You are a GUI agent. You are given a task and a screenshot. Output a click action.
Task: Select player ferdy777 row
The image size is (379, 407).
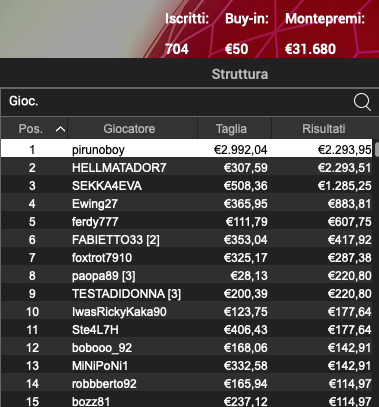click(x=187, y=221)
